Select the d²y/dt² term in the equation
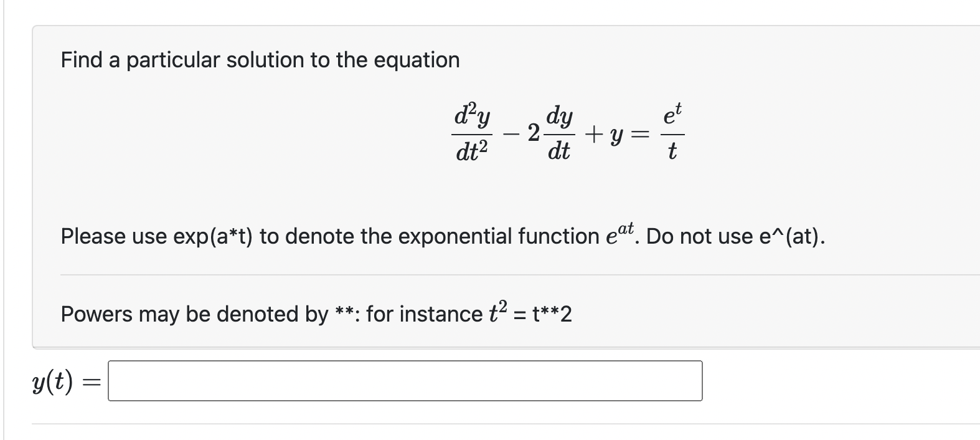The image size is (980, 440). point(471,132)
